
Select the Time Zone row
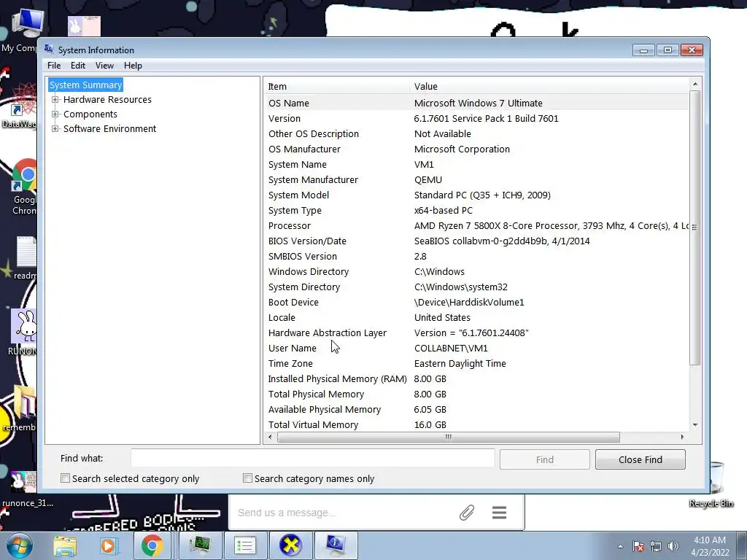pyautogui.click(x=476, y=363)
